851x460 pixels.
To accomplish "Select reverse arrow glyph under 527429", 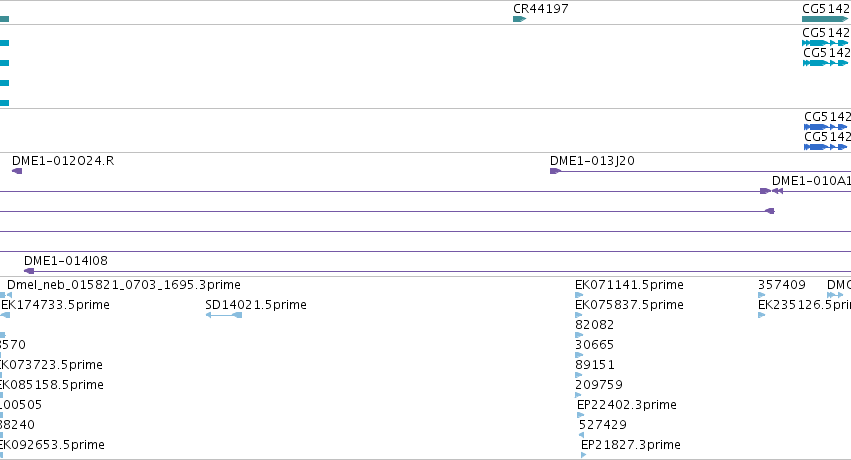I will 581,435.
